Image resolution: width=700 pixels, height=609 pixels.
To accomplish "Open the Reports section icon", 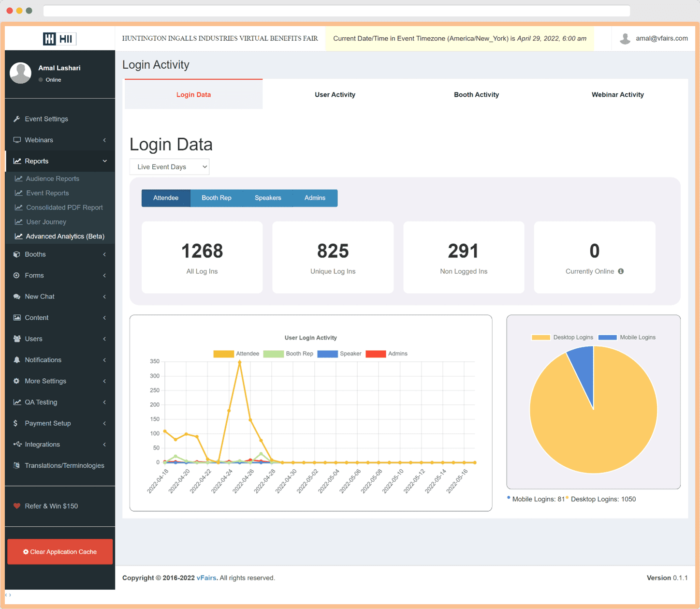I will (x=17, y=161).
